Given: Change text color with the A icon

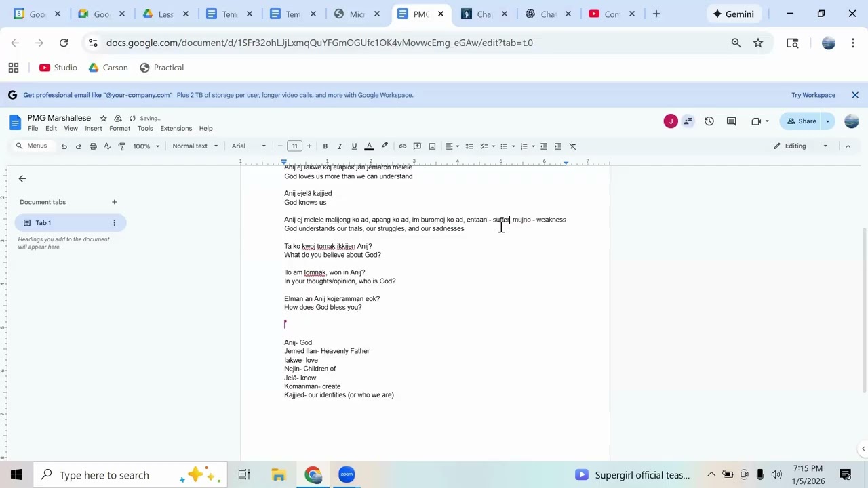Looking at the screenshot, I should 370,146.
